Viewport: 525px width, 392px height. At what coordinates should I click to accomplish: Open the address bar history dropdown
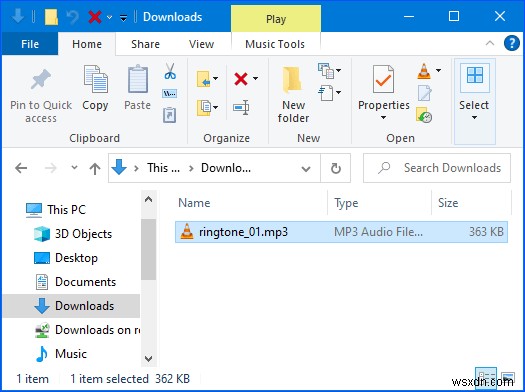coord(306,169)
